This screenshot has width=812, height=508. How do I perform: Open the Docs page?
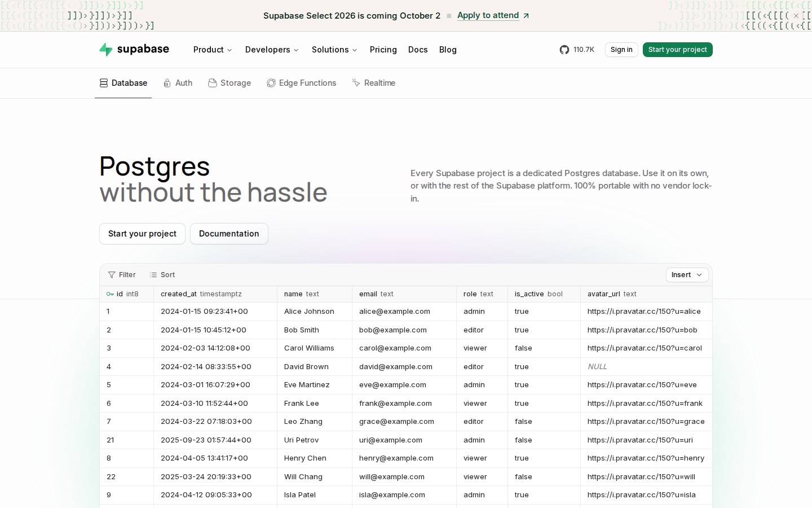[x=418, y=50]
